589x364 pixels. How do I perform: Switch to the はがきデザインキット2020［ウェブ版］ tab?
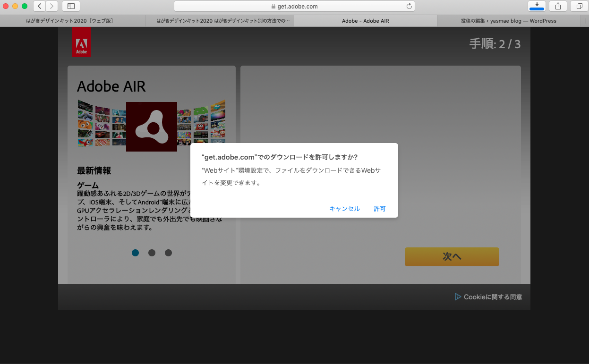coord(73,21)
